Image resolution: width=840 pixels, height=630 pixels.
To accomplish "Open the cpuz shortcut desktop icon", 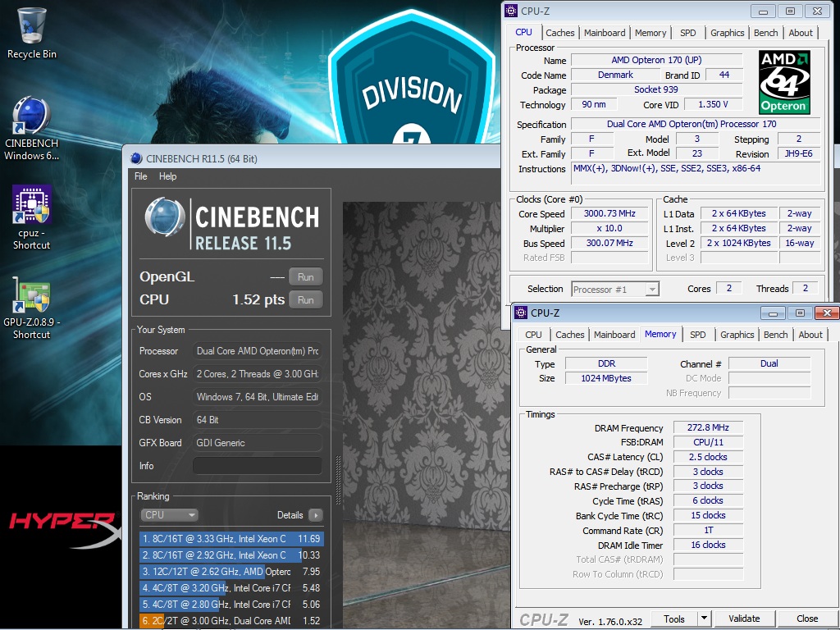I will tap(32, 217).
